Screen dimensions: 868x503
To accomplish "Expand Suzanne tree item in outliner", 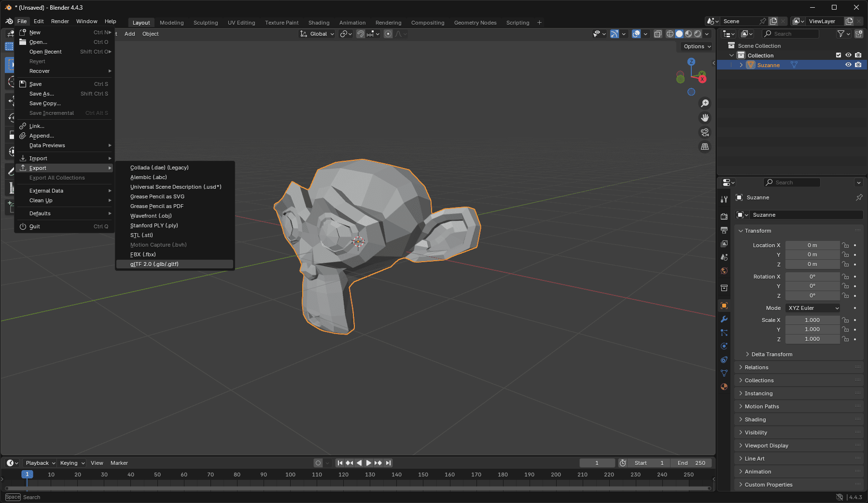I will [x=741, y=65].
